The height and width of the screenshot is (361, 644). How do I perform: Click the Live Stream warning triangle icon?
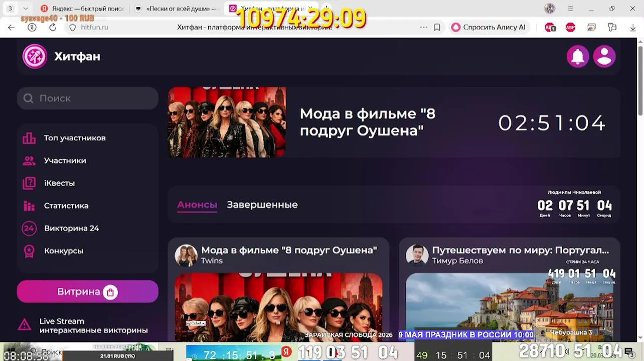24,325
